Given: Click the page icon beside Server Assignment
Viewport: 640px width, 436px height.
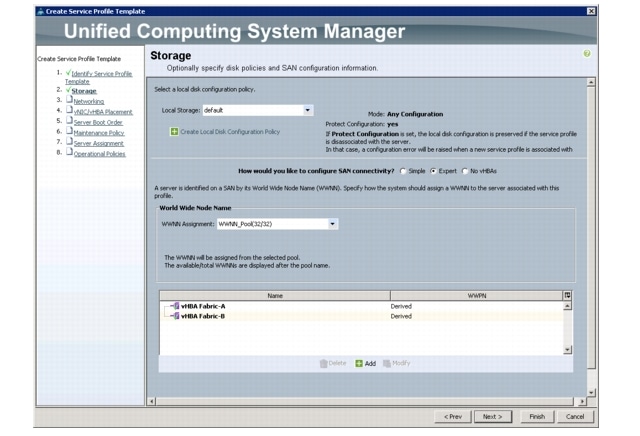Looking at the screenshot, I should [x=69, y=142].
